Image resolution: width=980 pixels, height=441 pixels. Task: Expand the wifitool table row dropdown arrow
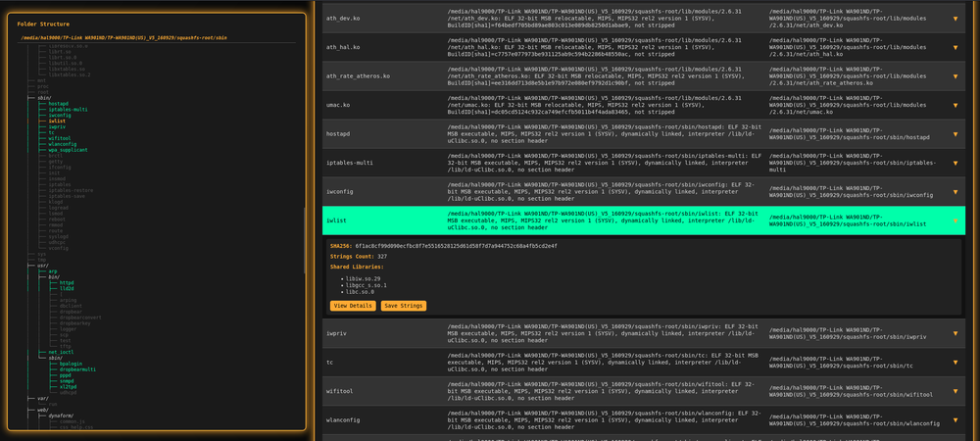[x=955, y=392]
